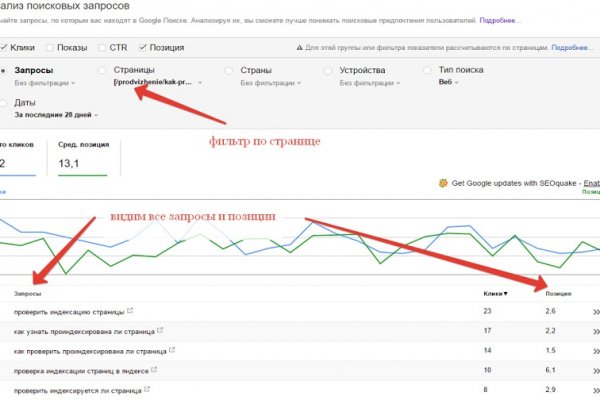Sort table by 'Клики' column header
The image size is (600, 400).
click(x=492, y=292)
